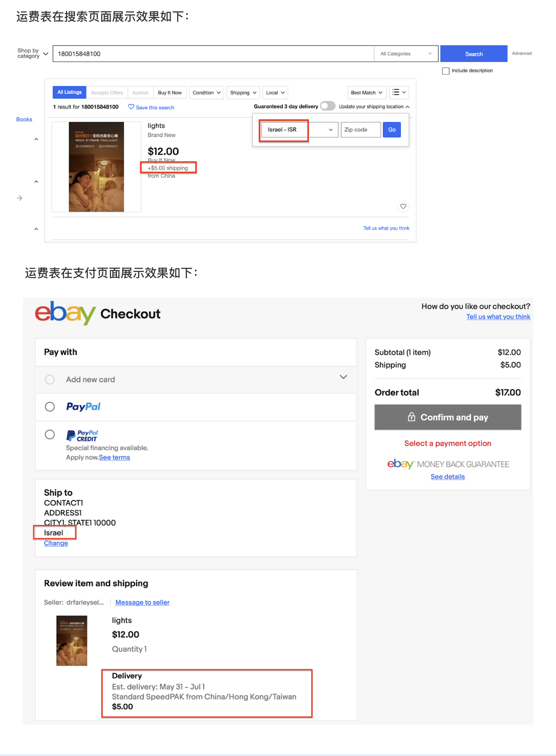The width and height of the screenshot is (556, 756).
Task: Click See details under Money Back Guarantee
Action: click(x=448, y=477)
